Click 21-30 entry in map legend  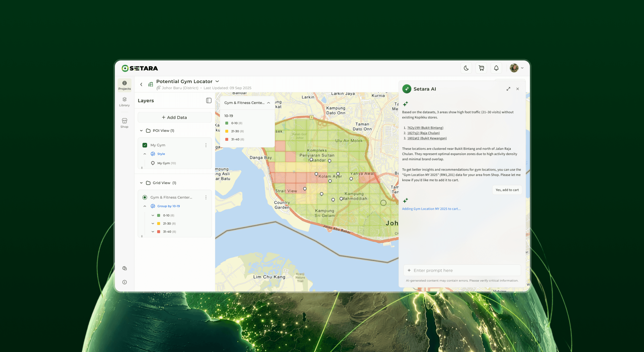tap(234, 131)
